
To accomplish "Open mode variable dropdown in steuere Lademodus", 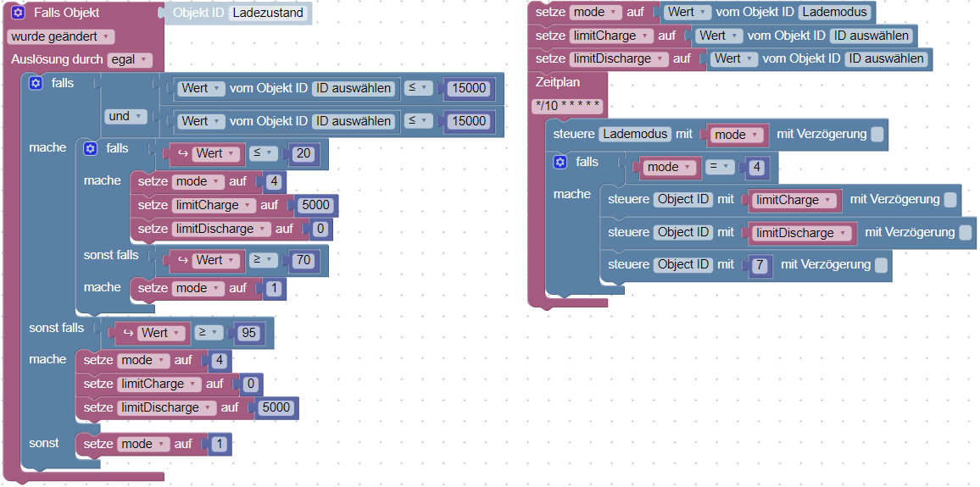I will tap(738, 134).
